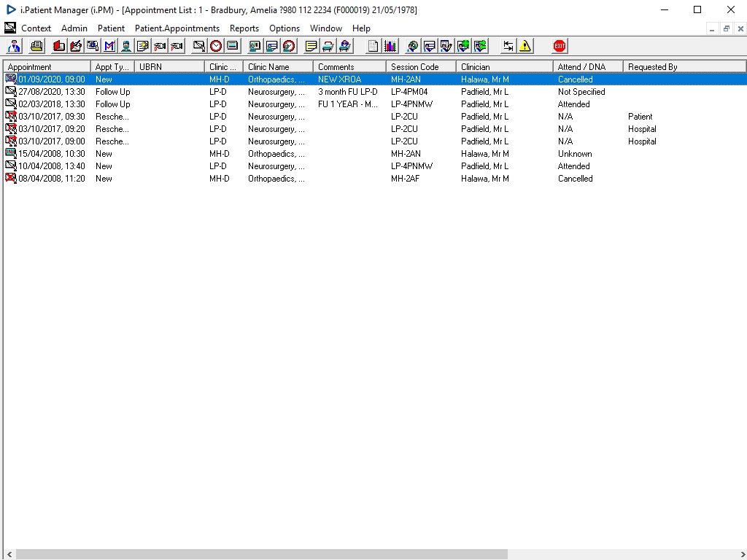Image resolution: width=747 pixels, height=560 pixels.
Task: Click the surgeon in green mask icon
Action: (x=126, y=46)
